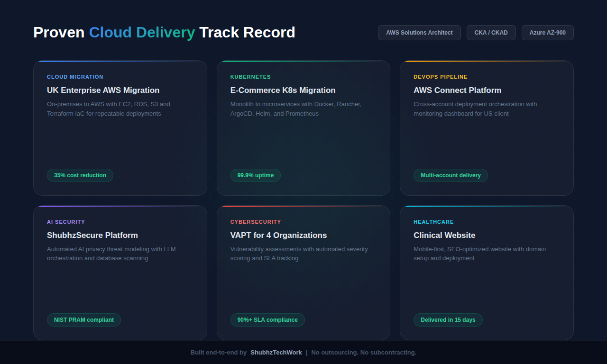
Task: Click the NIST PRAM compliant tag
Action: [84, 320]
